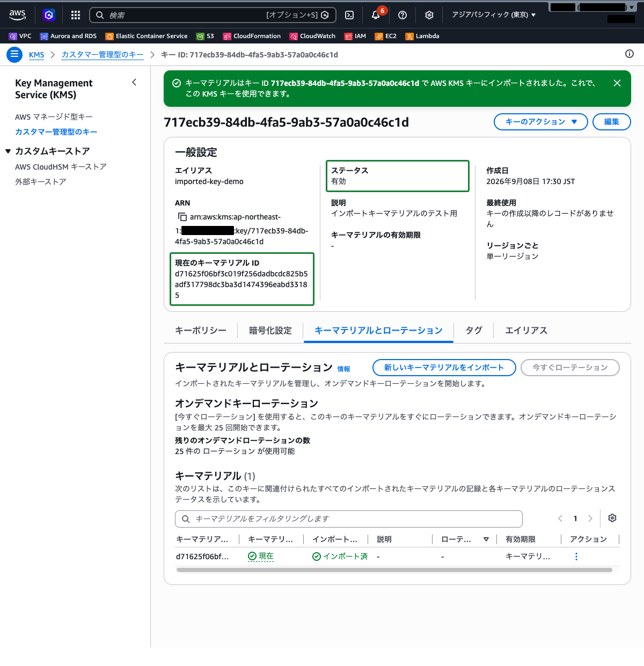Open the S3 favorites shortcut
644x666 pixels.
pyautogui.click(x=205, y=36)
